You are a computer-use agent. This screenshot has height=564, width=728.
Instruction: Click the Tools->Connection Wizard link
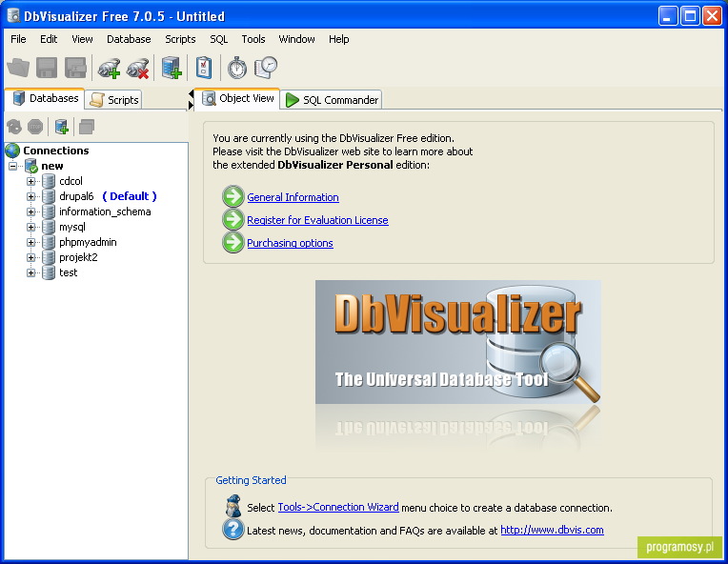point(338,507)
